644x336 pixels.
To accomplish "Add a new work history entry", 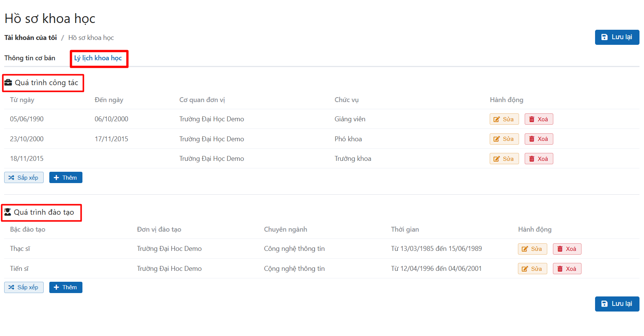I will click(x=65, y=177).
